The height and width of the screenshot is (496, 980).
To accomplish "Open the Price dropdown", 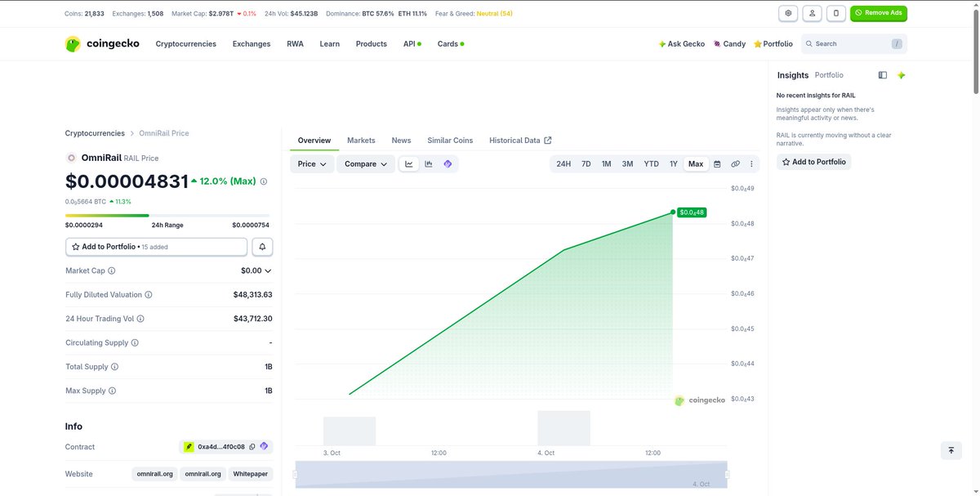I will (x=312, y=164).
